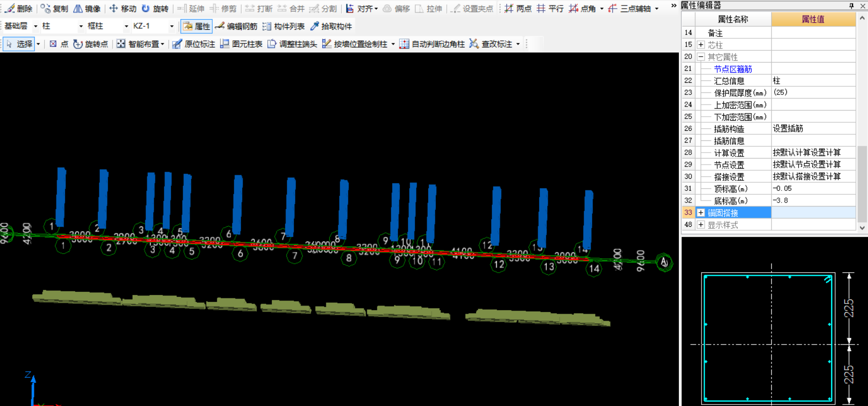Open 编辑钢筋 (edit rebar)
The image size is (868, 406).
pos(236,26)
